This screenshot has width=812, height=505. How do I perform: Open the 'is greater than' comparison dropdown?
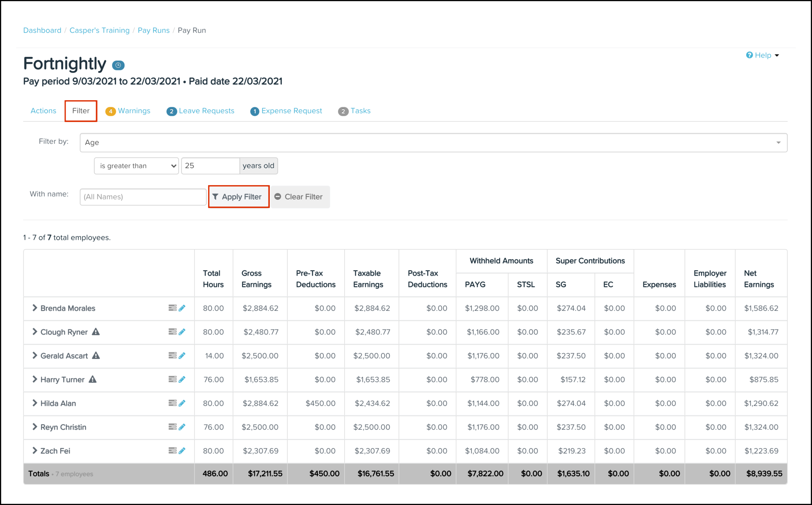click(x=136, y=166)
